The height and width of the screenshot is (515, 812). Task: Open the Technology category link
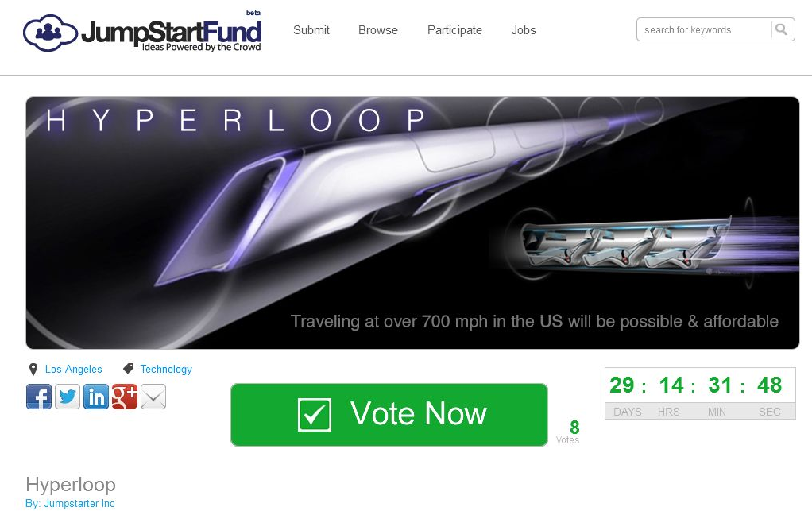[166, 369]
